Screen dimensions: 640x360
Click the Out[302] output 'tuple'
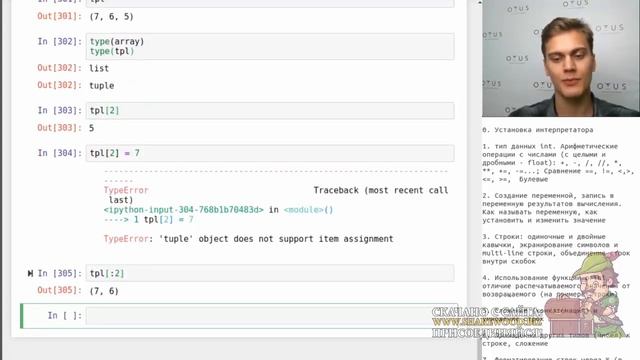click(102, 86)
